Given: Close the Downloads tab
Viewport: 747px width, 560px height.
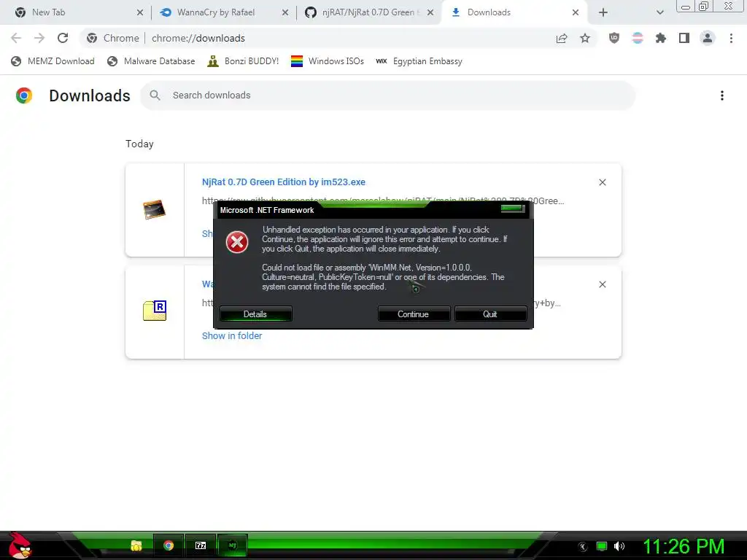Looking at the screenshot, I should pos(576,13).
